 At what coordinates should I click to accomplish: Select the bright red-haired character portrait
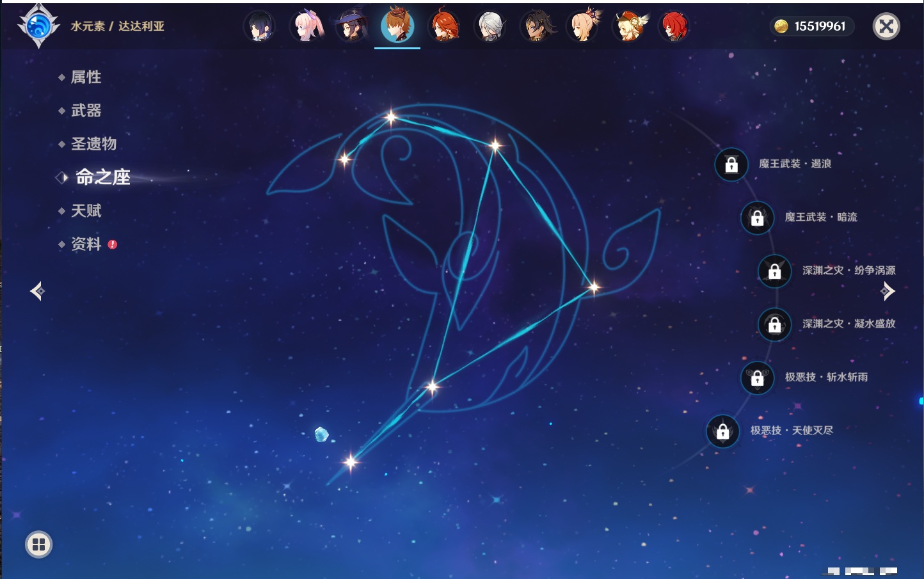click(x=674, y=27)
